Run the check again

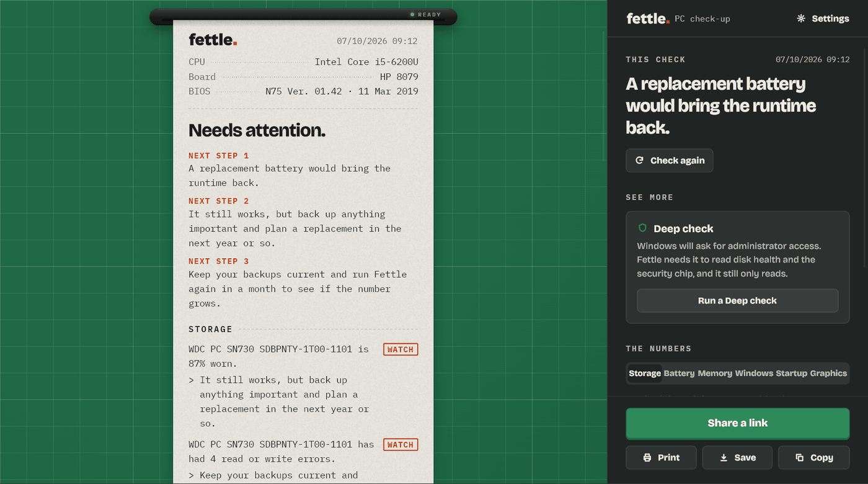[x=670, y=161]
